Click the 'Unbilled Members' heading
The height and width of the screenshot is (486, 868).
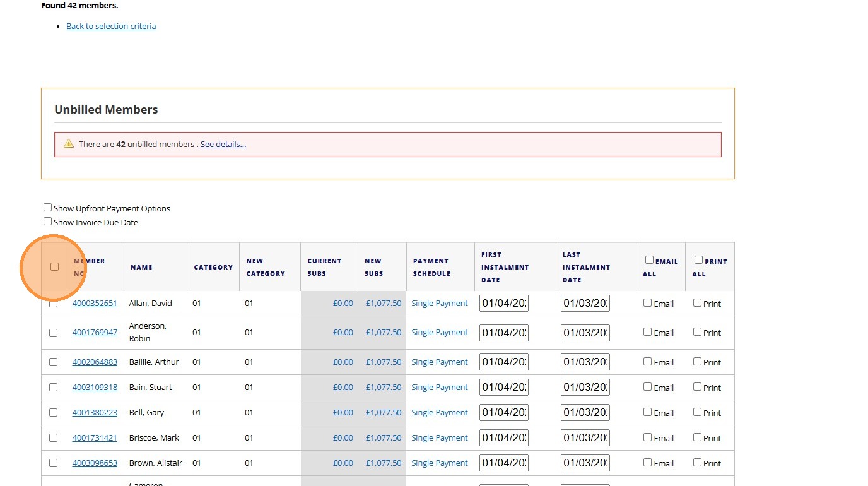point(106,109)
